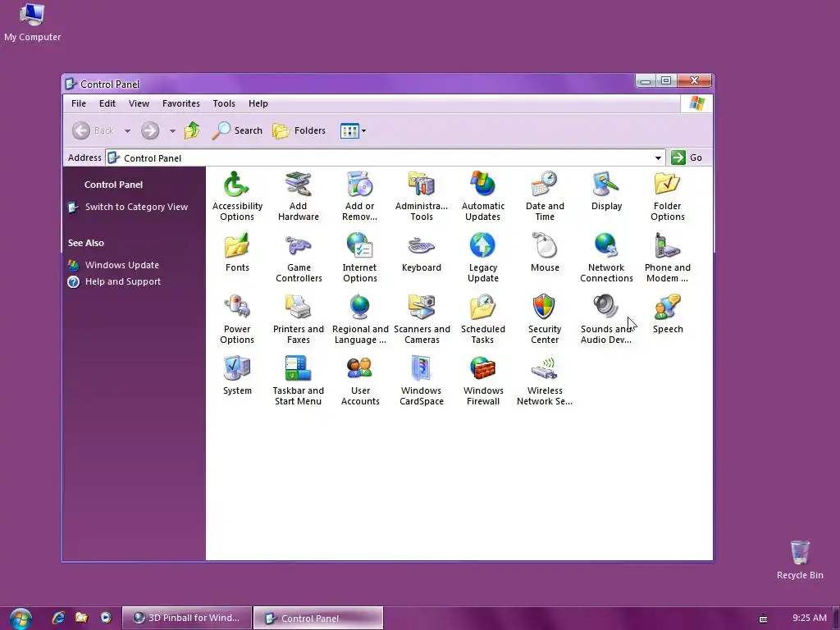840x630 pixels.
Task: Open the Edit menu
Action: click(107, 103)
